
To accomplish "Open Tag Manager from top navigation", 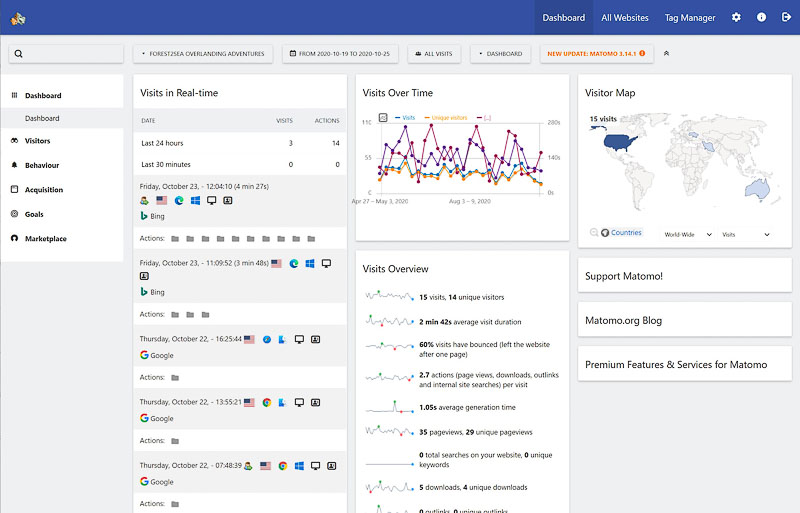I will point(690,17).
